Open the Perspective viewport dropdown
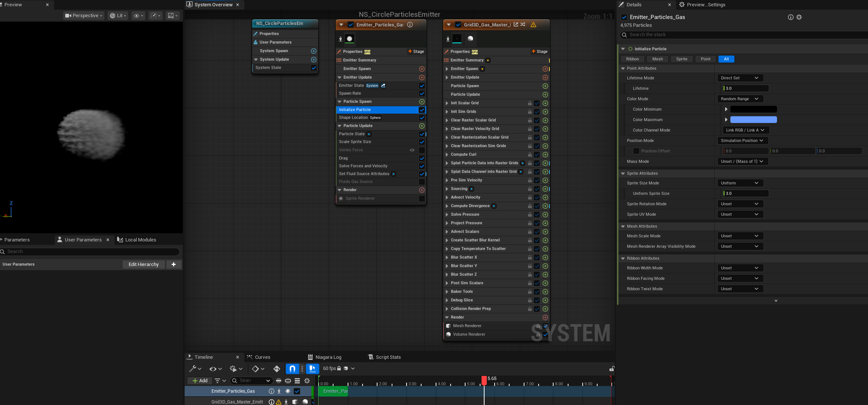Image resolution: width=868 pixels, height=405 pixels. [84, 16]
